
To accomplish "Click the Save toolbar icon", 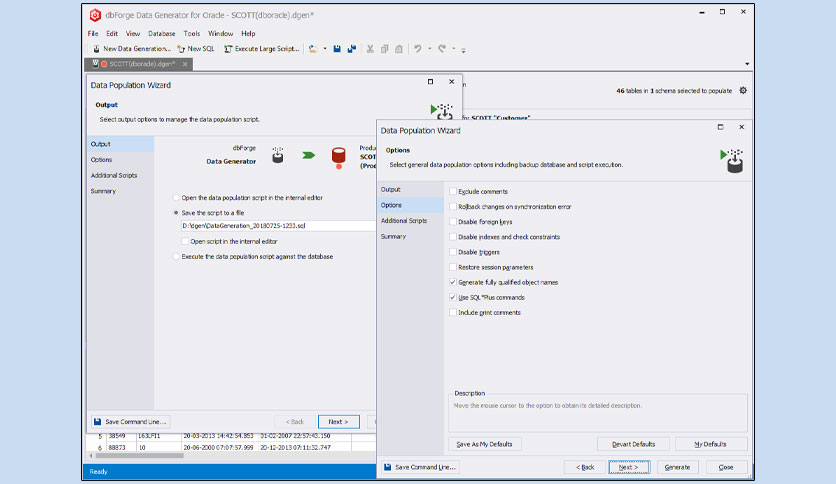I will coord(337,49).
